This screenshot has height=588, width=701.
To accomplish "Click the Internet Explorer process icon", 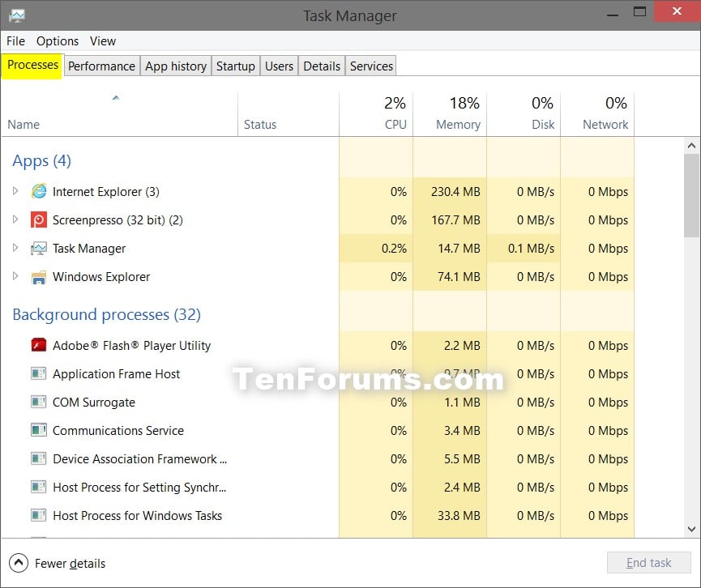I will 39,192.
